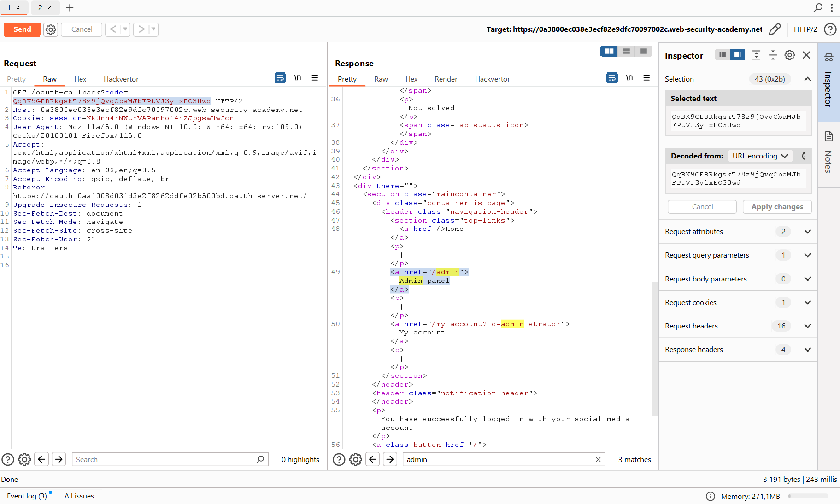This screenshot has height=504, width=840.
Task: Expand all Inspector sections
Action: coord(756,55)
